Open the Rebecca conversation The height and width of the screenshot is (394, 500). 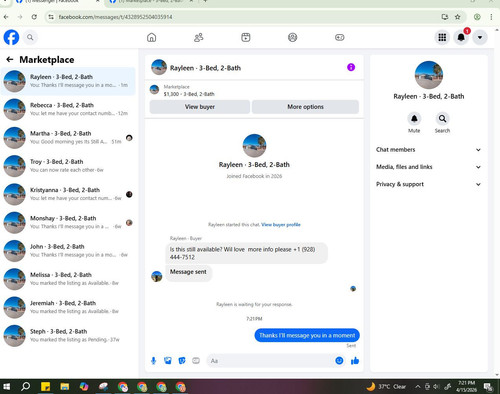[68, 109]
